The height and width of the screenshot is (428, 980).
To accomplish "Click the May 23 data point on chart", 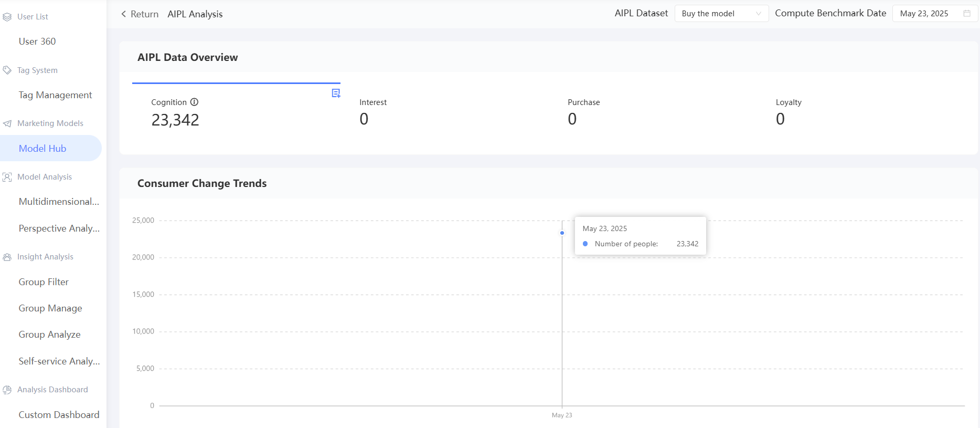I will pyautogui.click(x=562, y=233).
